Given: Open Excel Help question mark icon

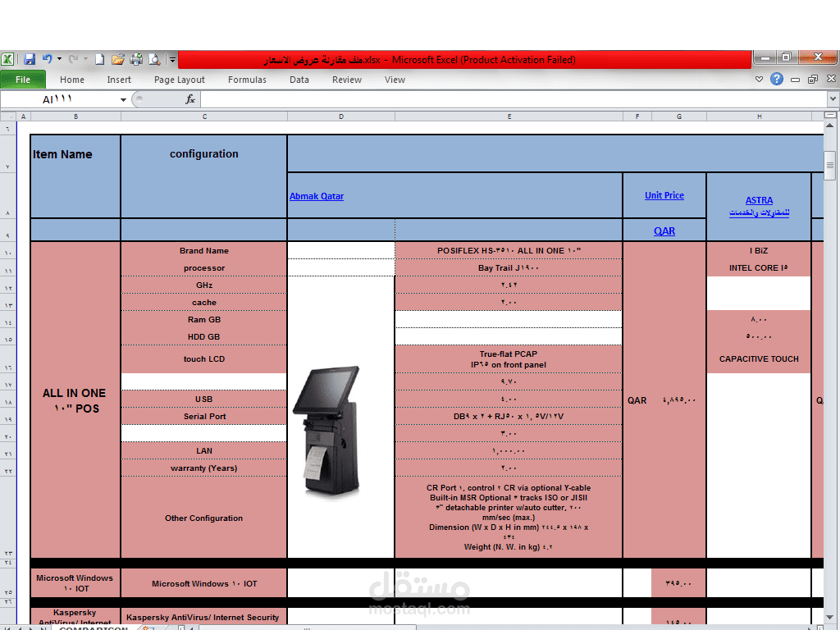Looking at the screenshot, I should pyautogui.click(x=777, y=80).
